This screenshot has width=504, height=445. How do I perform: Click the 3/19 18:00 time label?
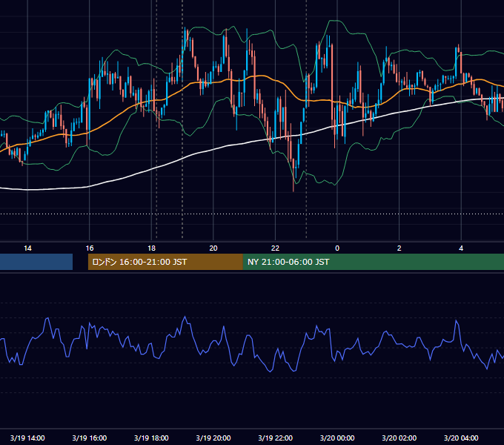(x=151, y=438)
